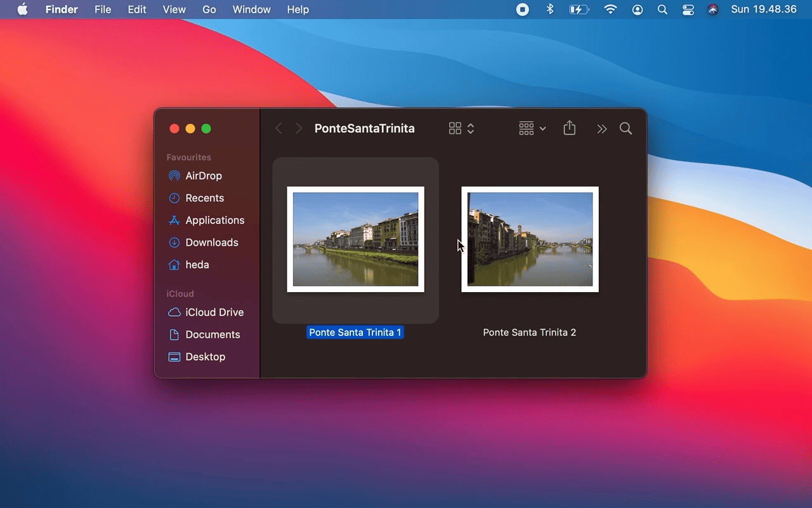Click the Siri icon in menu bar
Screen dimensions: 812x508
click(713, 10)
